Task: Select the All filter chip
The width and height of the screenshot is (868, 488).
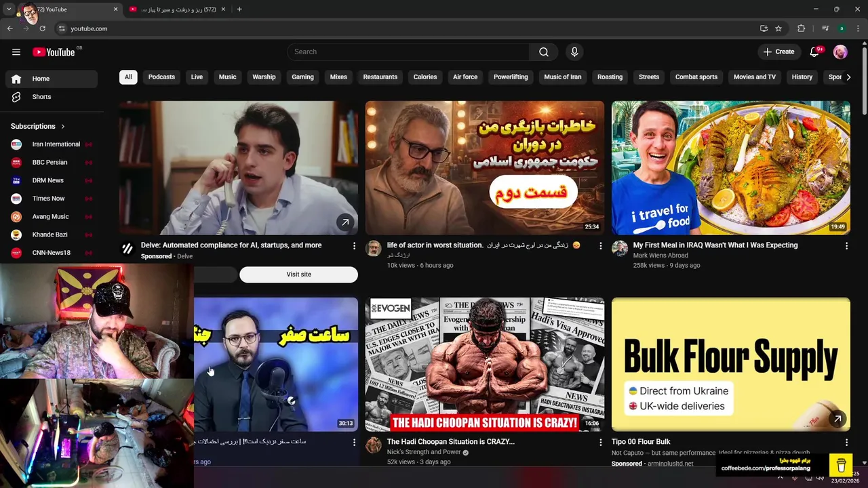Action: click(128, 77)
